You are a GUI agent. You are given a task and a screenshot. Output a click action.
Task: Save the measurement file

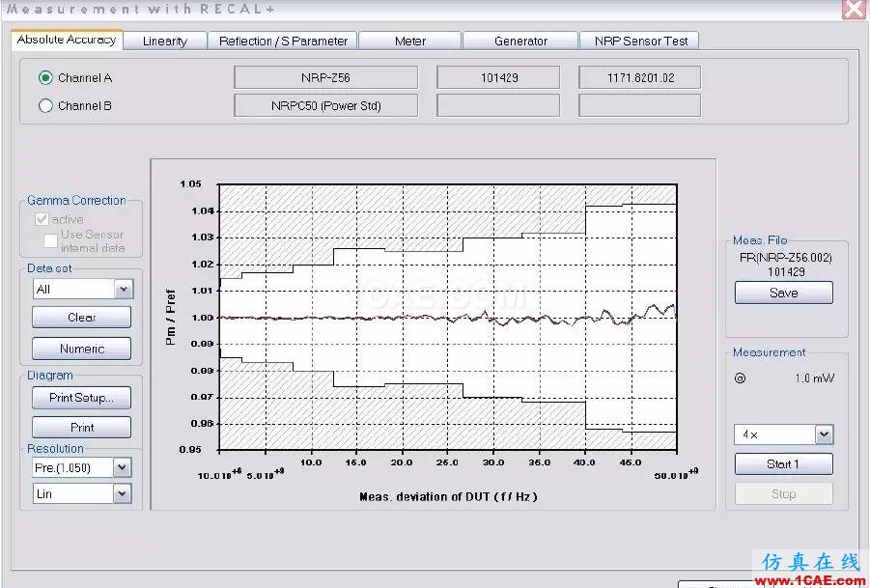coord(783,293)
